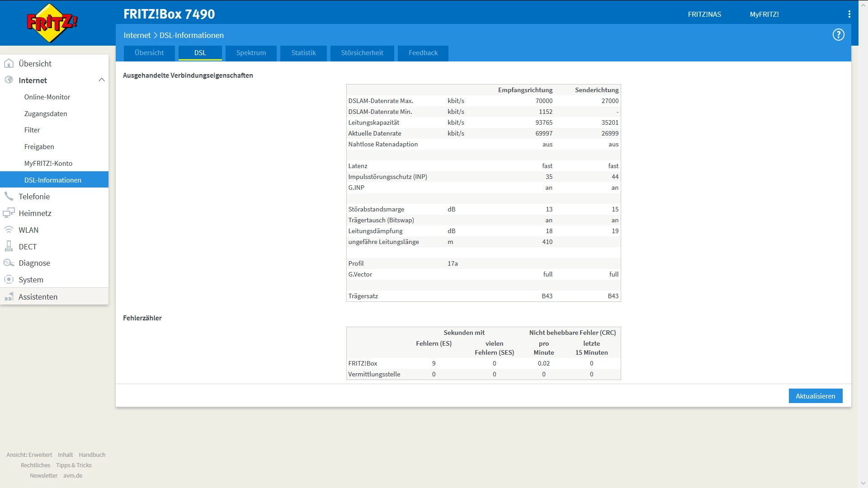The height and width of the screenshot is (488, 868).
Task: Expand the Assistenten section
Action: (x=38, y=297)
